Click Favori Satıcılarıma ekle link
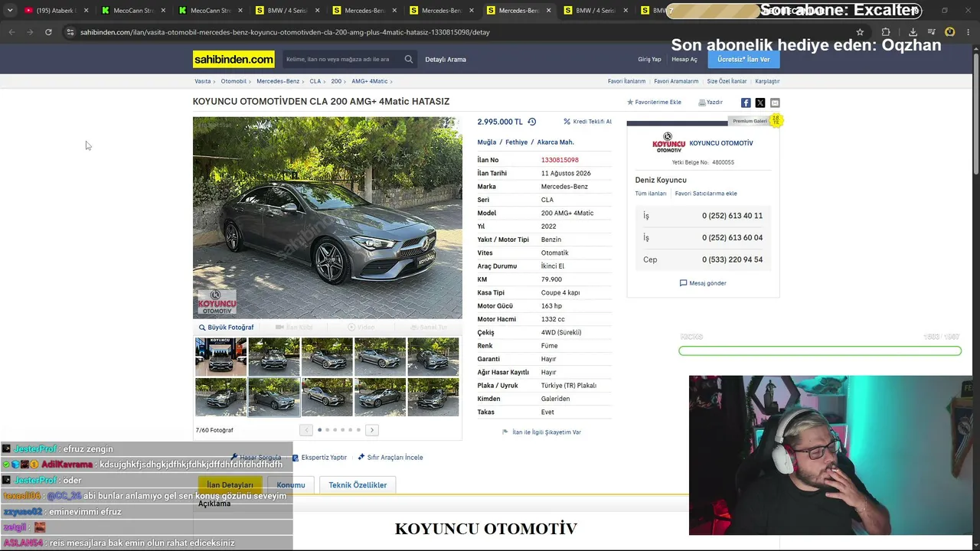980x551 pixels. (706, 194)
